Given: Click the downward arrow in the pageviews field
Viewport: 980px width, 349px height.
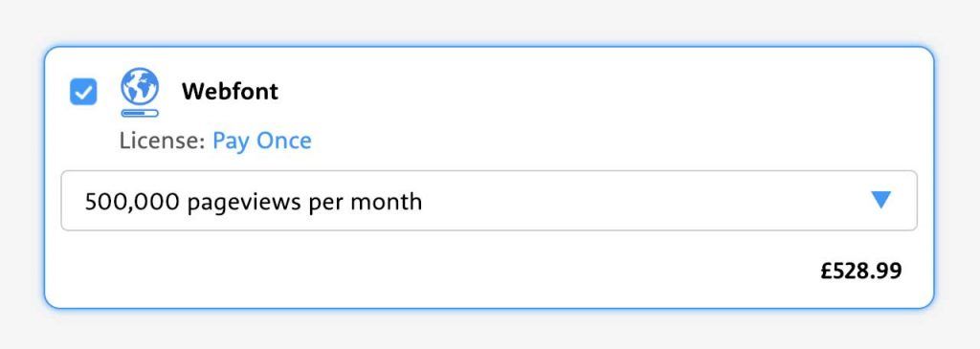Looking at the screenshot, I should pyautogui.click(x=880, y=200).
